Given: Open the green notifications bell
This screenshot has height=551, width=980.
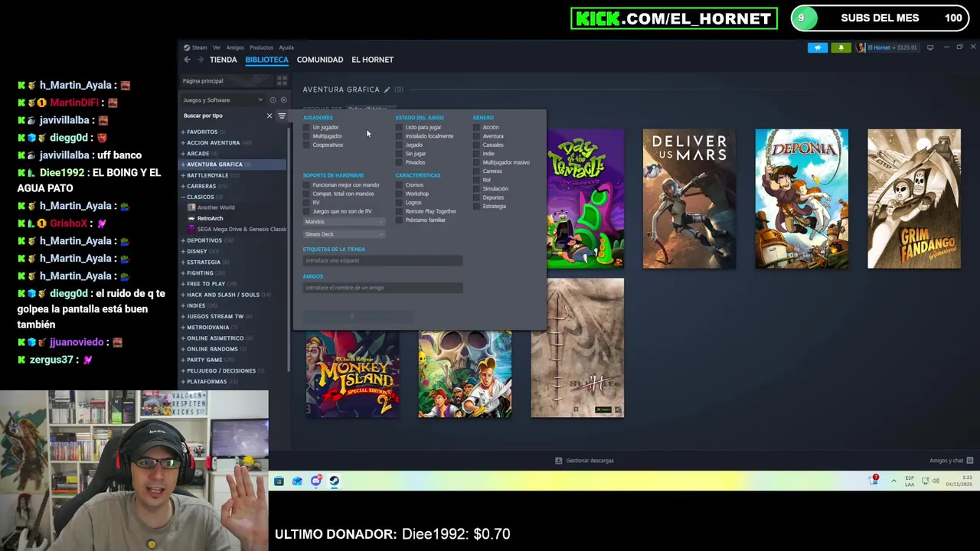Looking at the screenshot, I should pos(841,47).
